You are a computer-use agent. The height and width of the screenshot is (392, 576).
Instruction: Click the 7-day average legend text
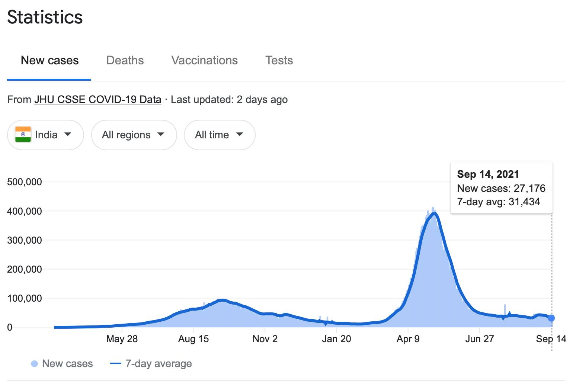pos(159,364)
